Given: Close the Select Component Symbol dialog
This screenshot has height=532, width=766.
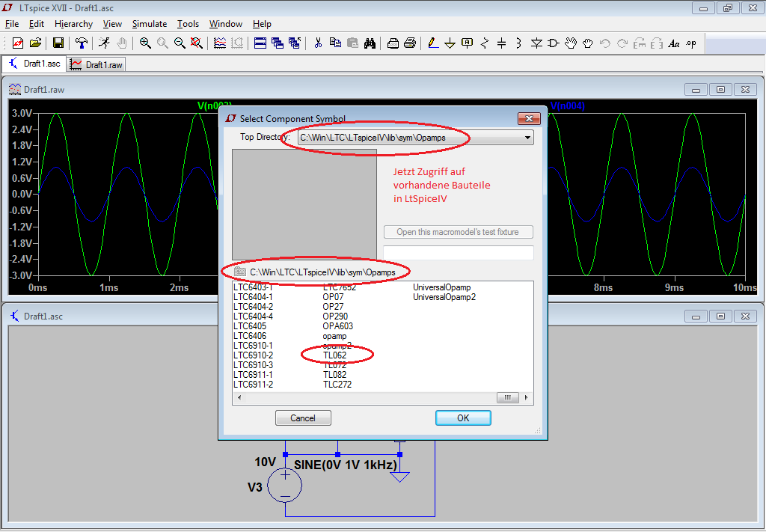Looking at the screenshot, I should click(x=529, y=118).
